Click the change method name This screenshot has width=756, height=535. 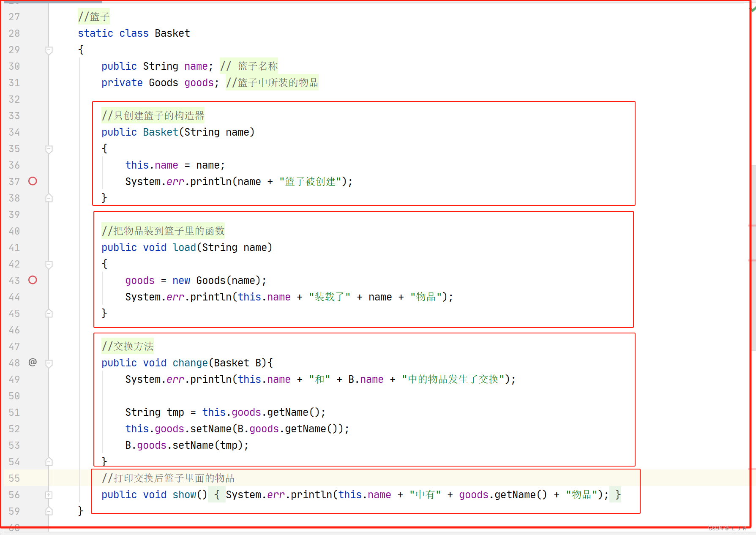click(x=190, y=363)
